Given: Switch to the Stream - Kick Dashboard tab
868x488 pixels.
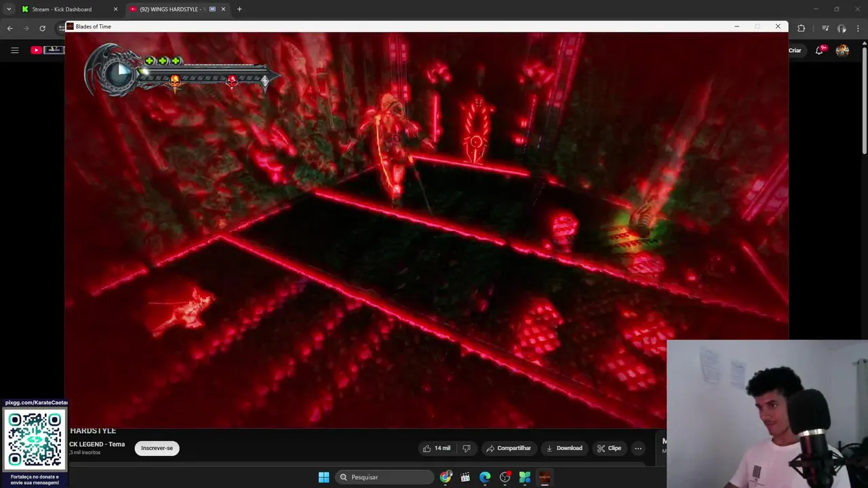Looking at the screenshot, I should (x=62, y=9).
